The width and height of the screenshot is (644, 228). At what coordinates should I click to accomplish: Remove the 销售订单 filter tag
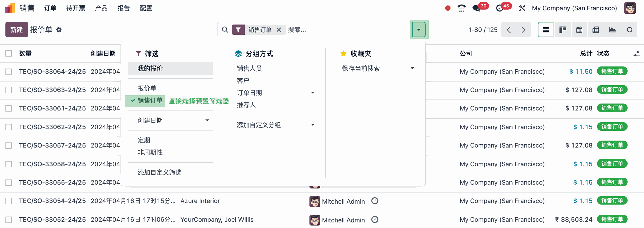[279, 30]
